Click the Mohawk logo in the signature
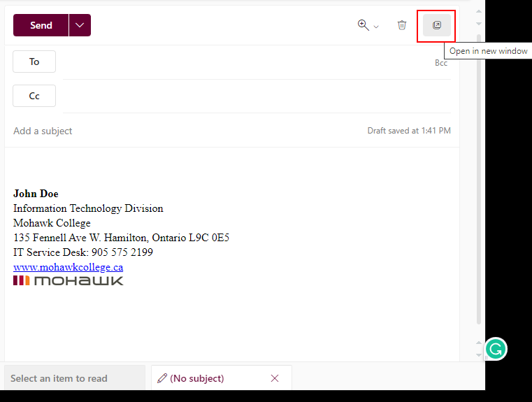The width and height of the screenshot is (532, 402). coord(68,280)
